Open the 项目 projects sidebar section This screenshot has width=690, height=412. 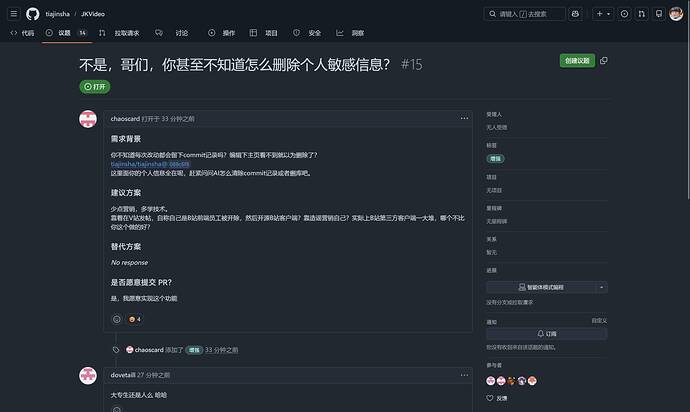pos(492,177)
